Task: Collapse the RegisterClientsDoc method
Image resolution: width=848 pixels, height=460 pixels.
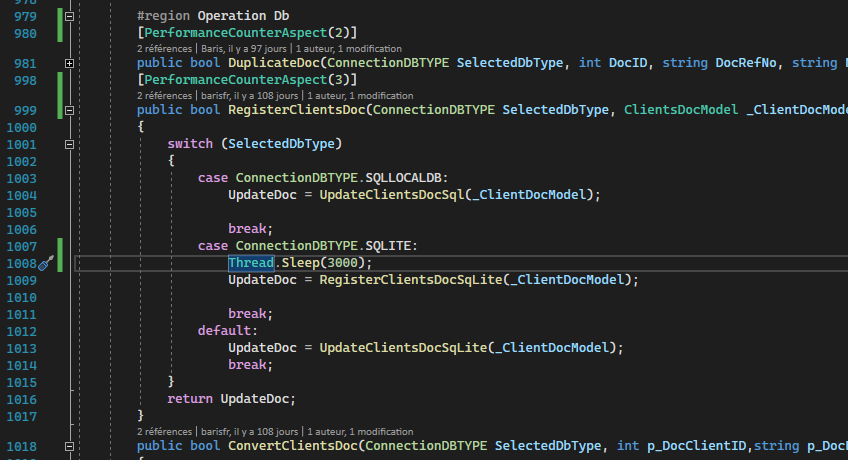Action: [69, 109]
